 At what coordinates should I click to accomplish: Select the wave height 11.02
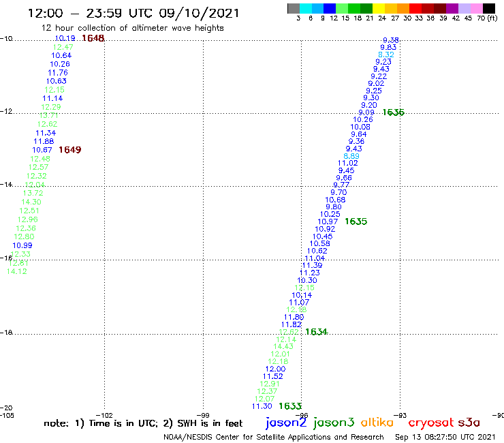click(348, 163)
